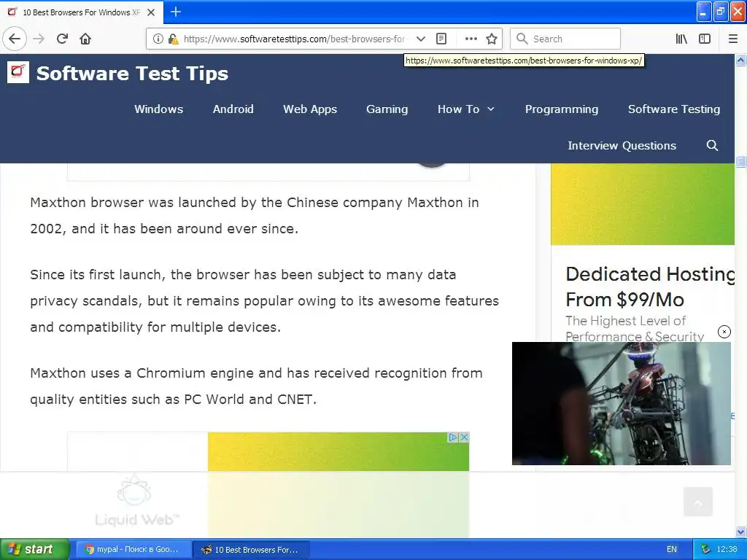Click the EN language indicator
747x560 pixels.
(x=672, y=549)
